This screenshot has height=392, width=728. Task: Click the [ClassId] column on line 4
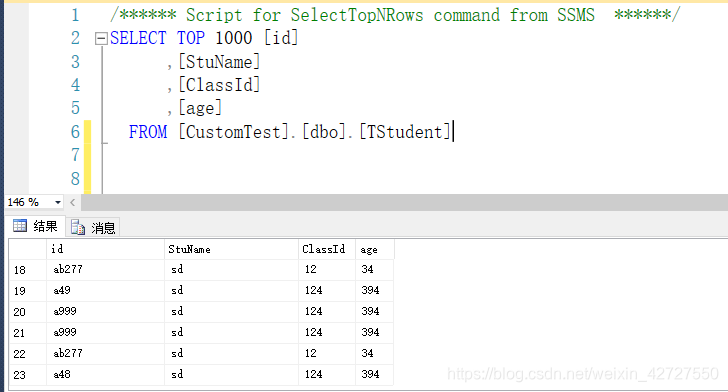click(x=219, y=85)
